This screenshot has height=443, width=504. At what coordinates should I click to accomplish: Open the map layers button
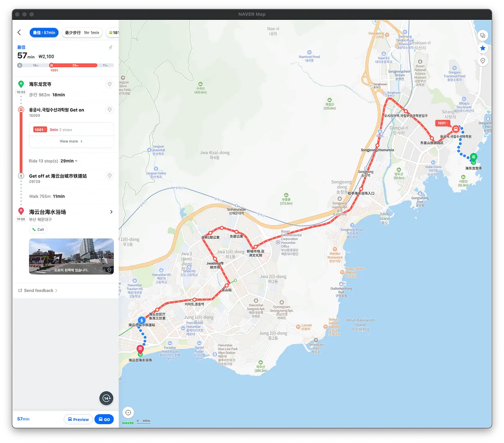[483, 36]
